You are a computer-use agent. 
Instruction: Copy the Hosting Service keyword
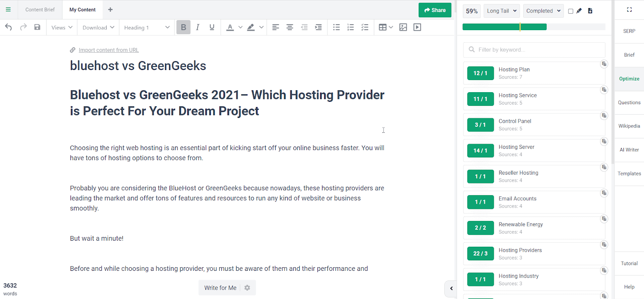coord(604,90)
